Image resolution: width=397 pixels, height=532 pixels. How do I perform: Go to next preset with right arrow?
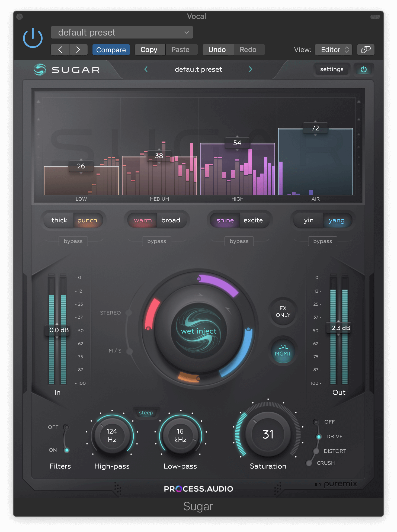(78, 50)
